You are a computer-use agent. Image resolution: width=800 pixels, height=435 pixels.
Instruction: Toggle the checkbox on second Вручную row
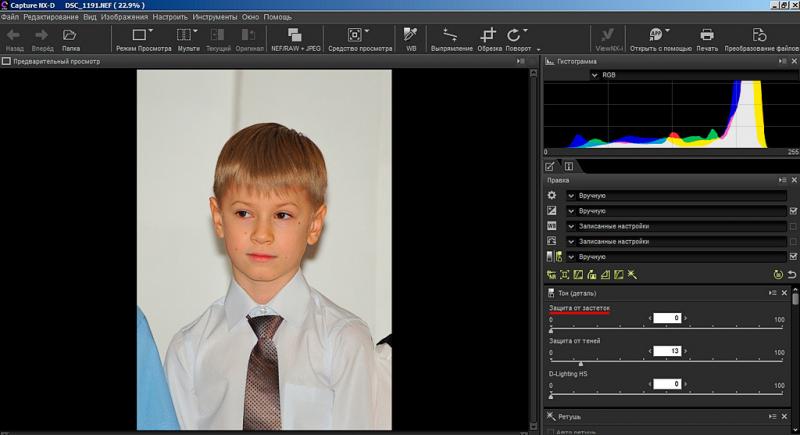(x=793, y=211)
